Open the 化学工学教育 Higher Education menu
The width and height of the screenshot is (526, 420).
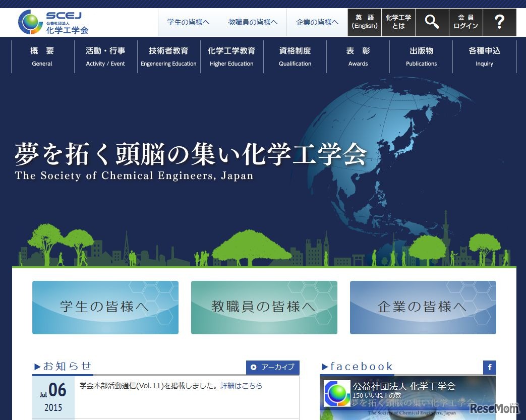[x=231, y=55]
